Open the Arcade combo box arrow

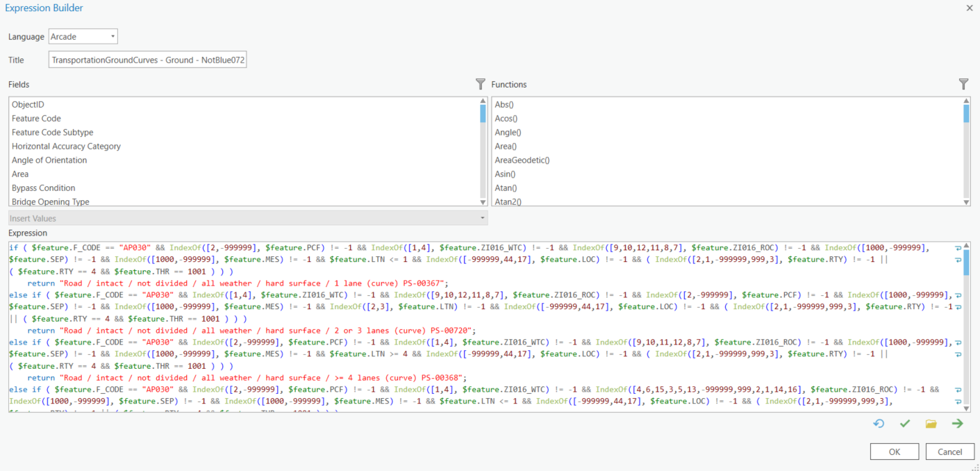113,36
